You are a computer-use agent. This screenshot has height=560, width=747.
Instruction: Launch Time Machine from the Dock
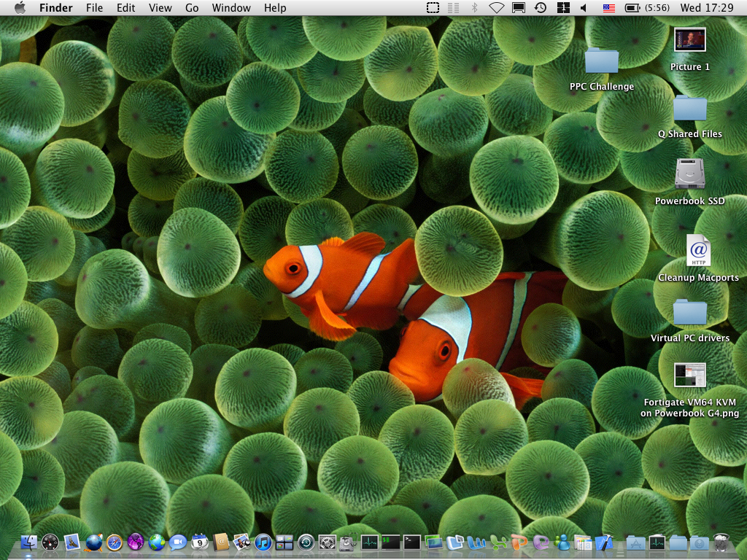[306, 542]
